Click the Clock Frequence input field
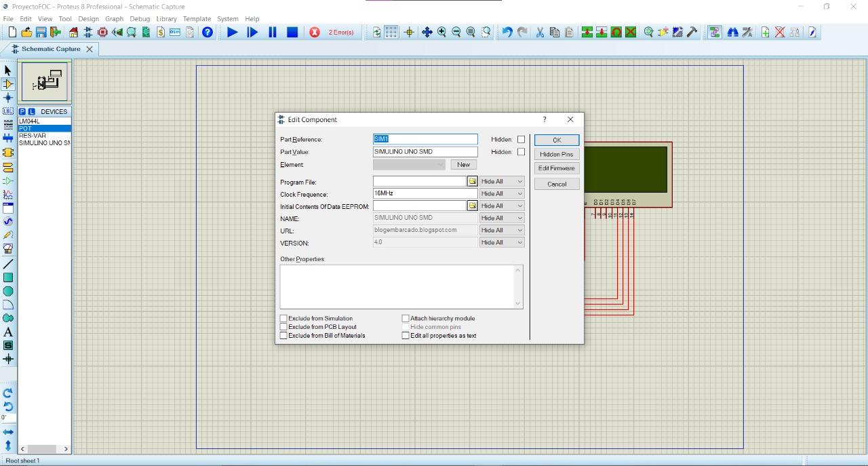This screenshot has height=466, width=868. click(425, 194)
